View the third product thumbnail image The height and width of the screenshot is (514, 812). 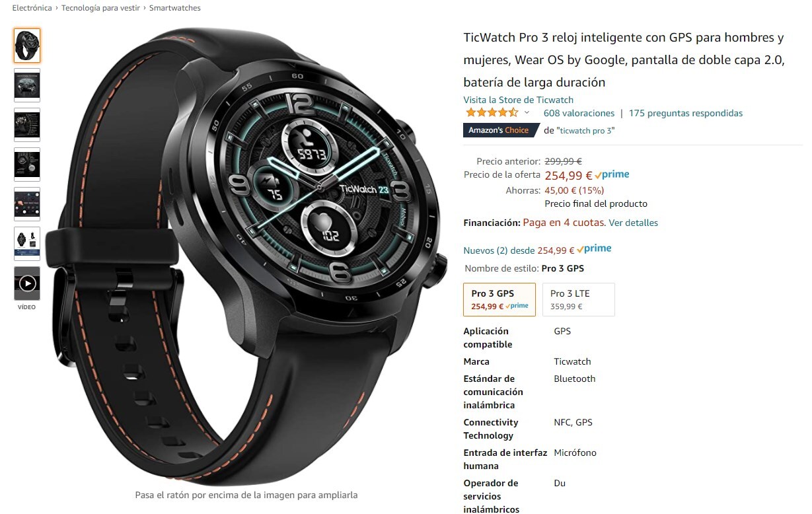[27, 125]
